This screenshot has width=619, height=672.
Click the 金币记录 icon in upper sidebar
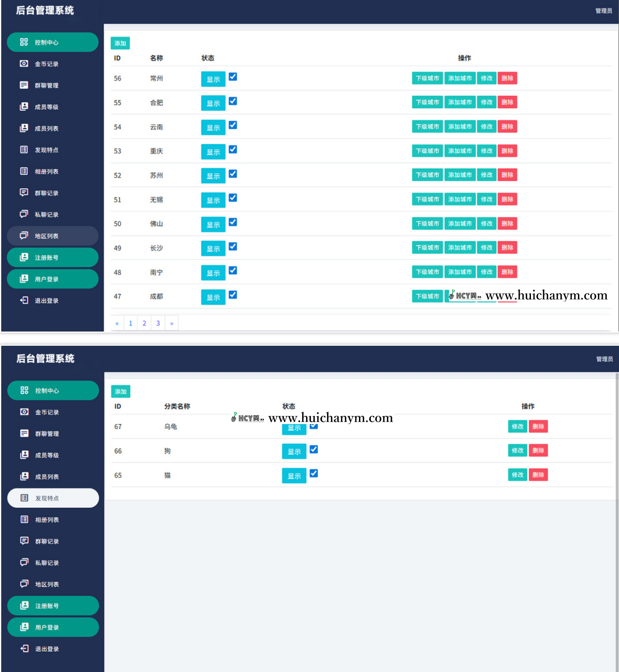coord(24,64)
